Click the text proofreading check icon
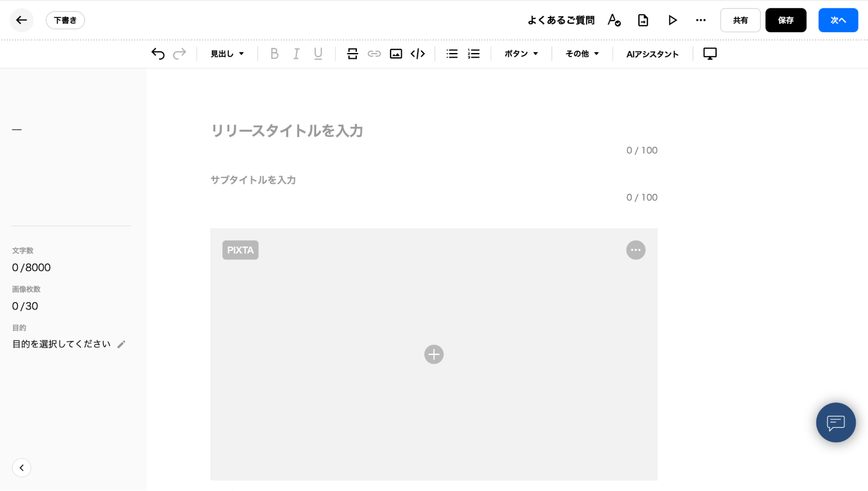868x491 pixels. point(614,20)
